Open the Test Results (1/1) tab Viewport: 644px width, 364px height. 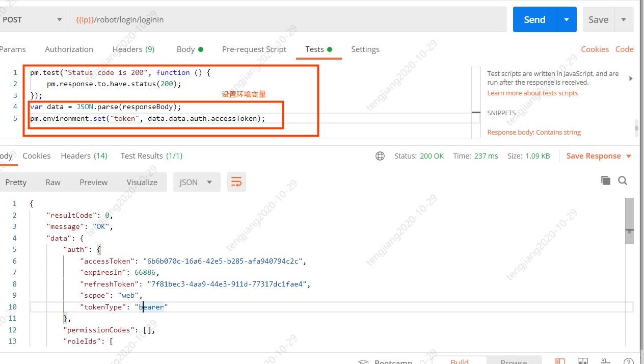(151, 156)
